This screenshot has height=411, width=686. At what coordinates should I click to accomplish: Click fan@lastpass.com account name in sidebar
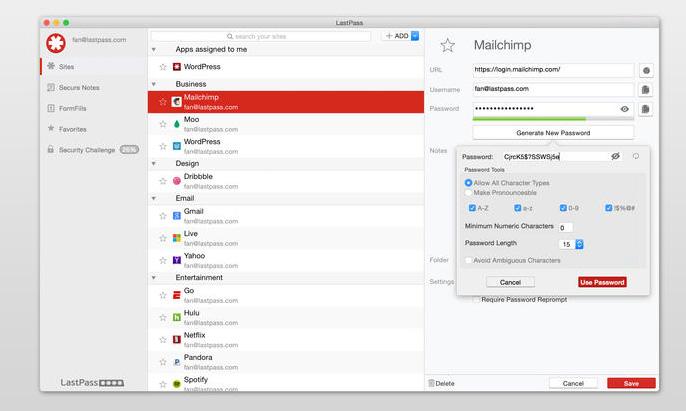(x=99, y=40)
